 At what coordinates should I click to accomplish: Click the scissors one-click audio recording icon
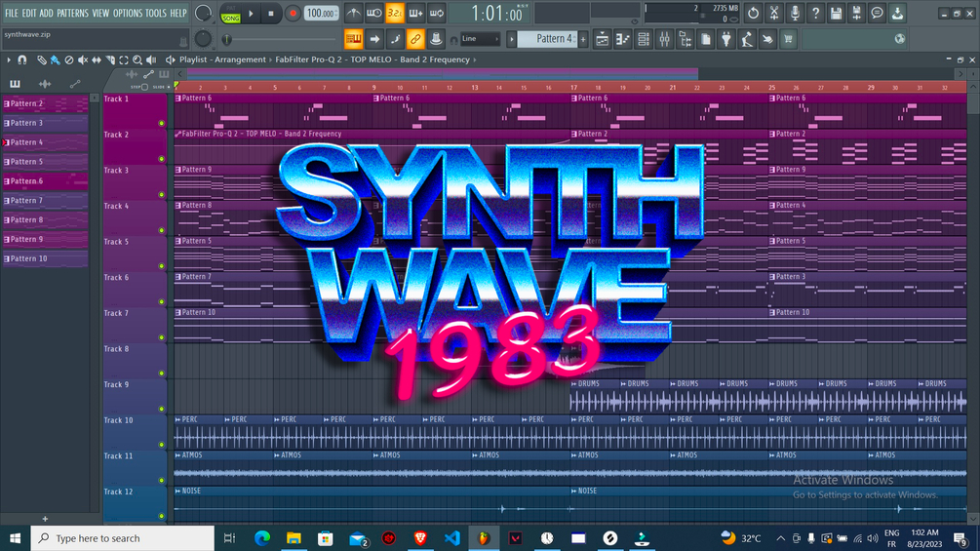tap(773, 13)
